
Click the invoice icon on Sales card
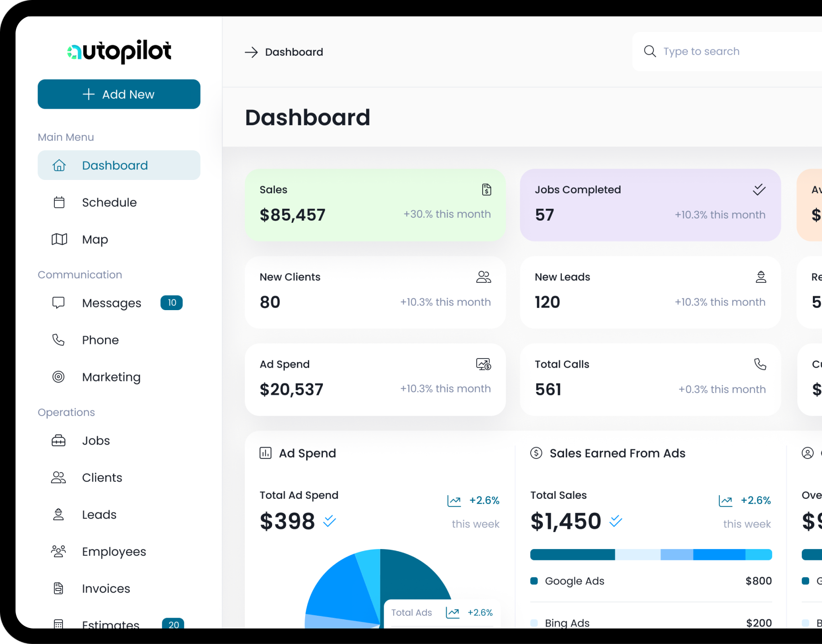(487, 190)
